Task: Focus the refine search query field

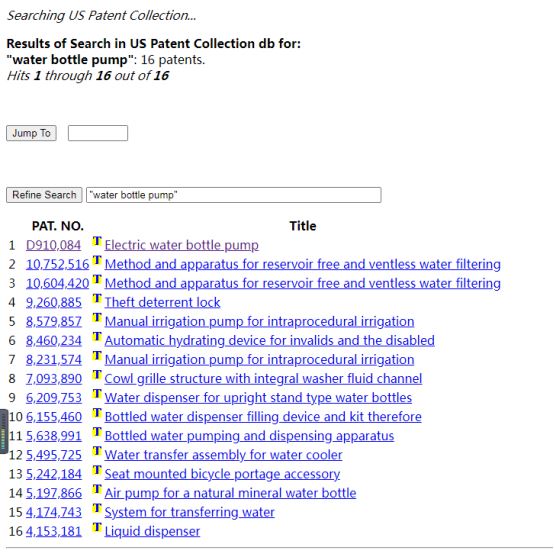Action: tap(234, 195)
